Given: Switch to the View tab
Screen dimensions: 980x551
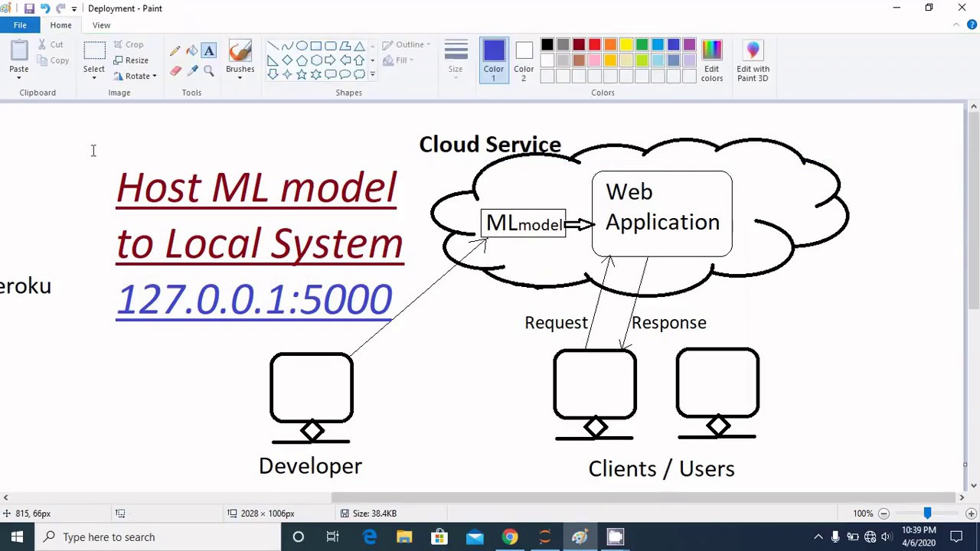Looking at the screenshot, I should [x=101, y=25].
